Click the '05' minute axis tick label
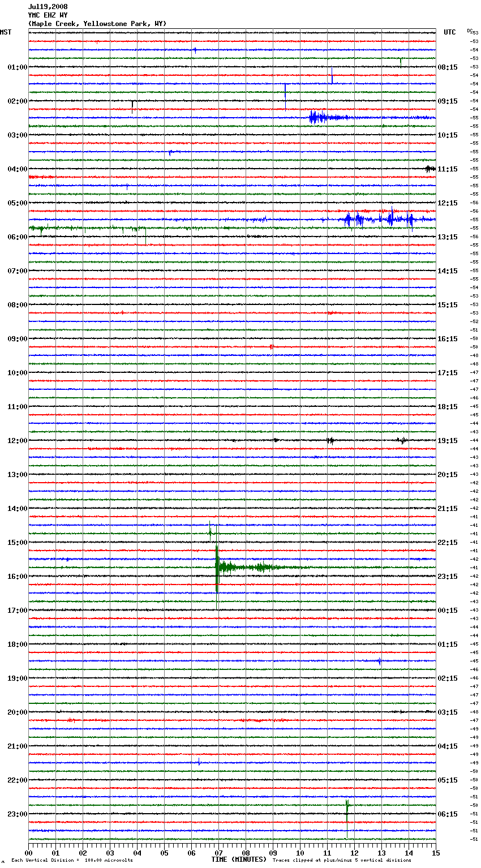The height and width of the screenshot is (868, 481). tap(164, 853)
